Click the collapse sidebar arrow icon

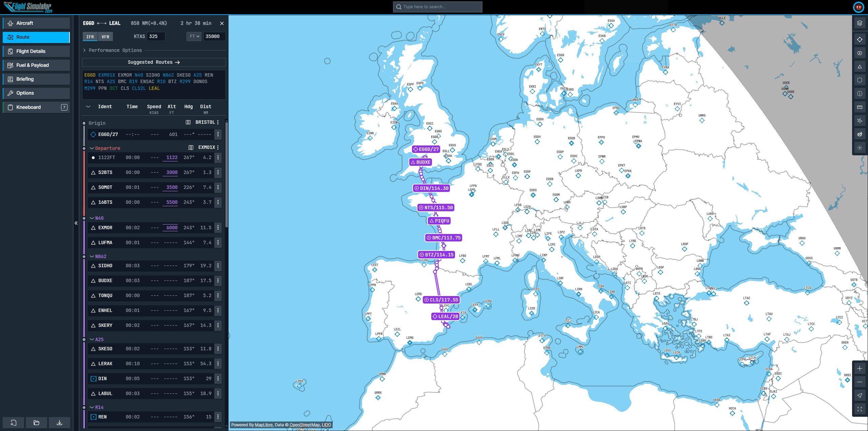[76, 223]
